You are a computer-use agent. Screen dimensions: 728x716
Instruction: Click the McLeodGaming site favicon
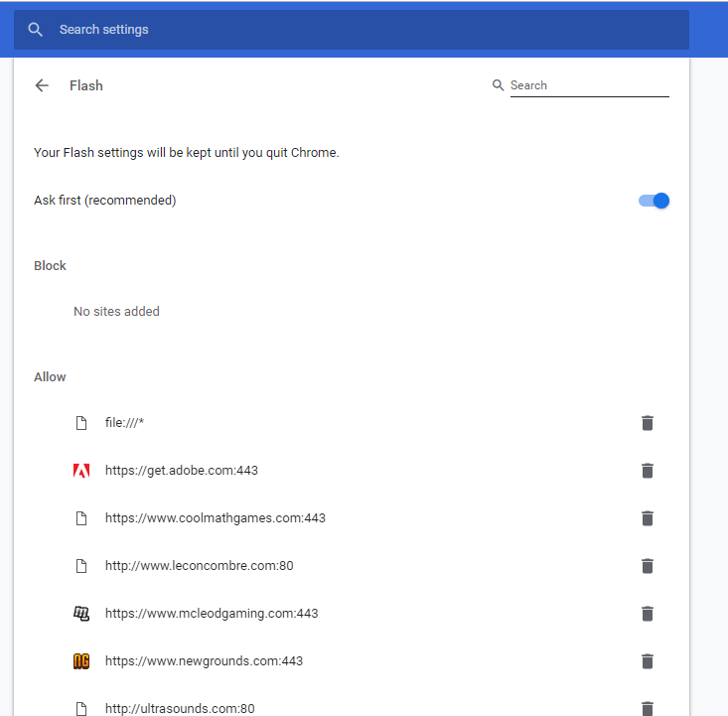click(81, 614)
